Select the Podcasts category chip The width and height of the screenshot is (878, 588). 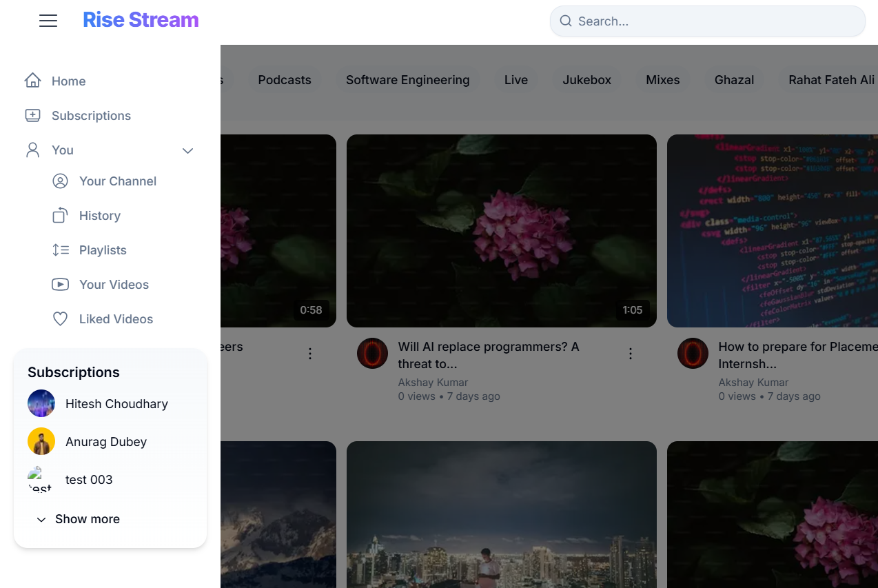point(285,80)
